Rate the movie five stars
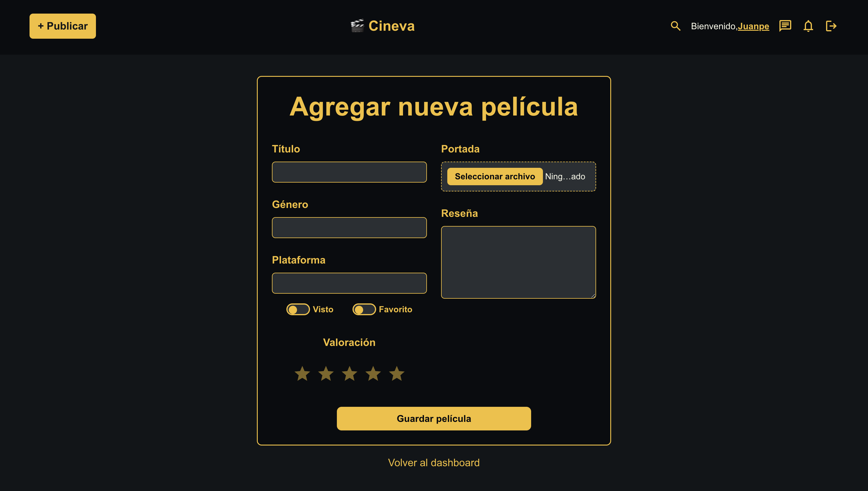Screen dimensions: 868x491 [x=397, y=374]
